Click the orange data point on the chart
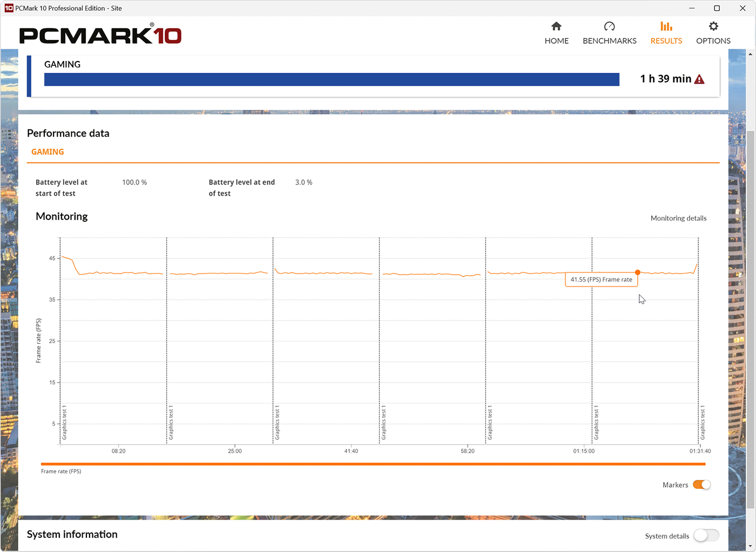756x552 pixels. 638,272
